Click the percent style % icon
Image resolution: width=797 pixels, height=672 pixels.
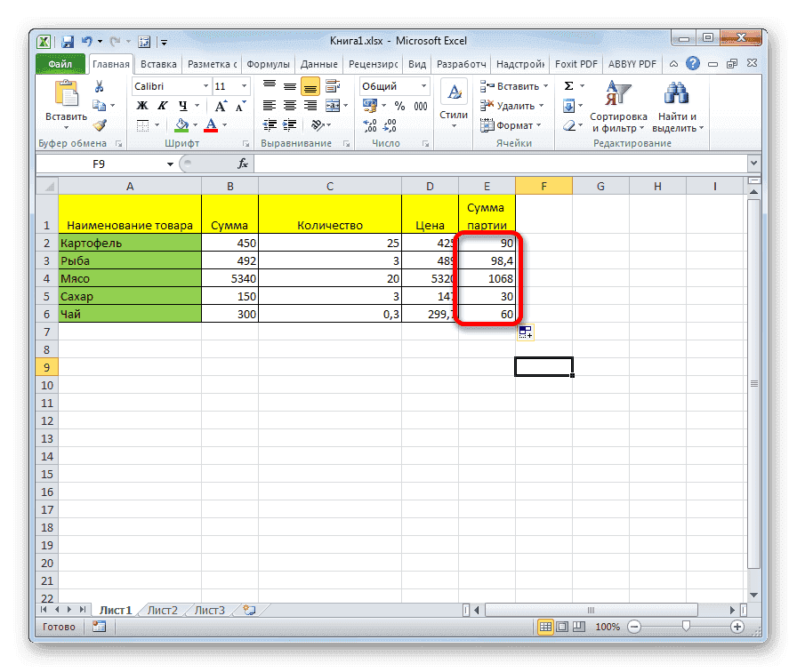pyautogui.click(x=398, y=105)
